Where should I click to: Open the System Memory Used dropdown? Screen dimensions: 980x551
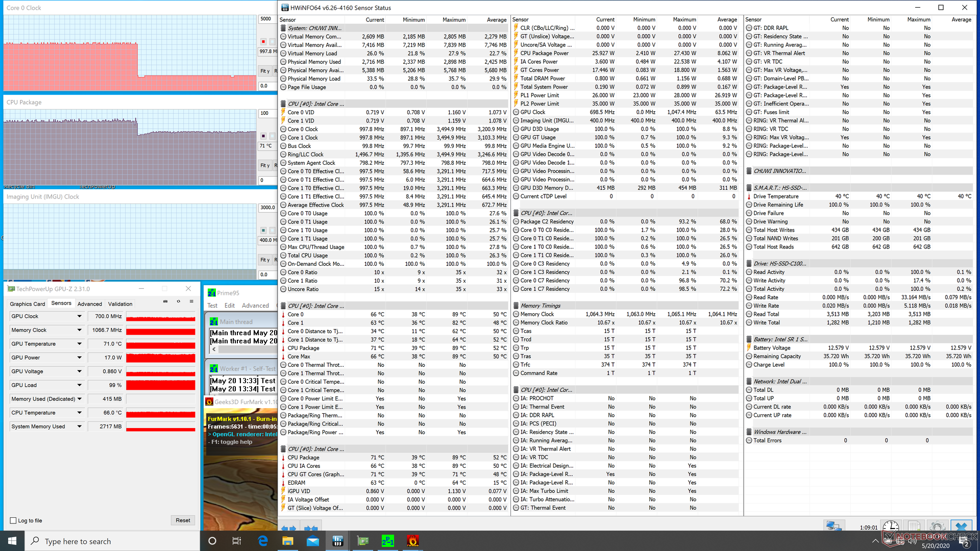click(x=80, y=427)
